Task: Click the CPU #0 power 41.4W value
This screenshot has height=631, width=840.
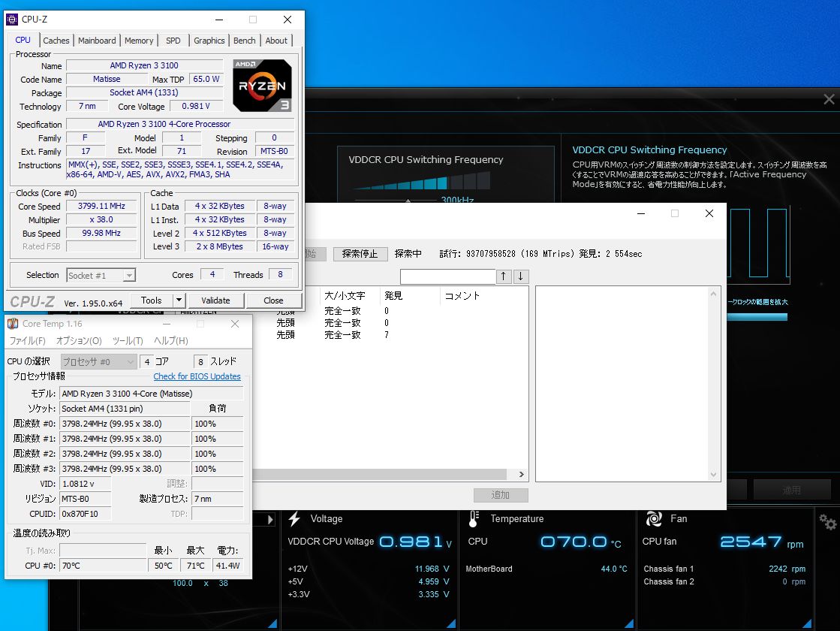Action: click(227, 566)
